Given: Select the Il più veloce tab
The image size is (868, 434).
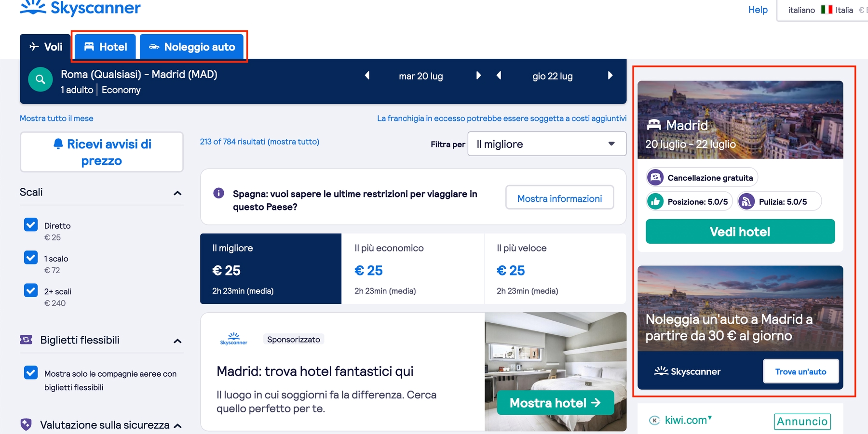Looking at the screenshot, I should 555,269.
